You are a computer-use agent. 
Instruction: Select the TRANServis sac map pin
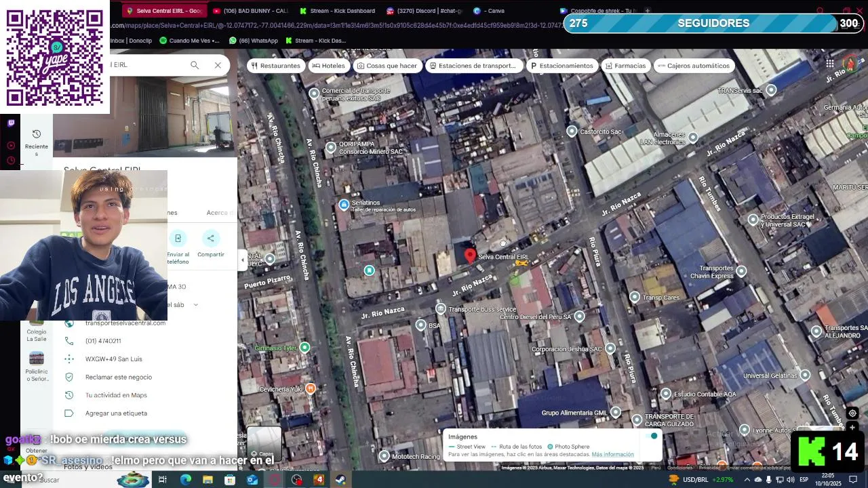771,89
